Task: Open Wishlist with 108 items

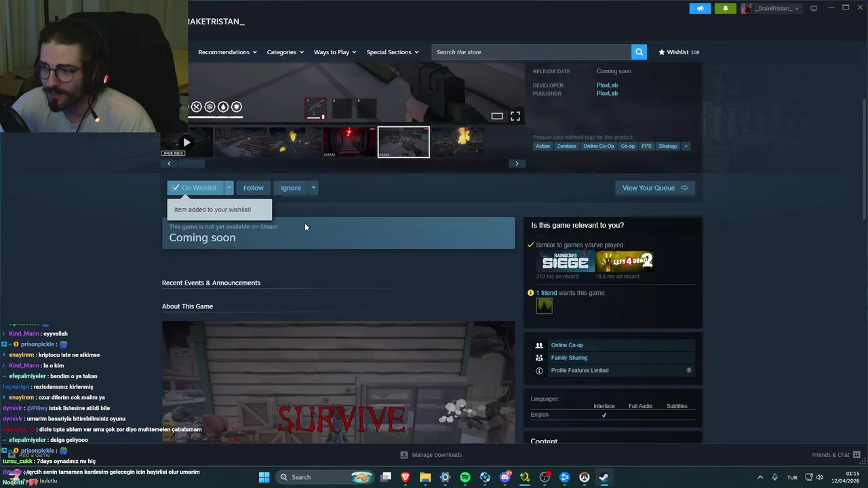Action: point(679,52)
